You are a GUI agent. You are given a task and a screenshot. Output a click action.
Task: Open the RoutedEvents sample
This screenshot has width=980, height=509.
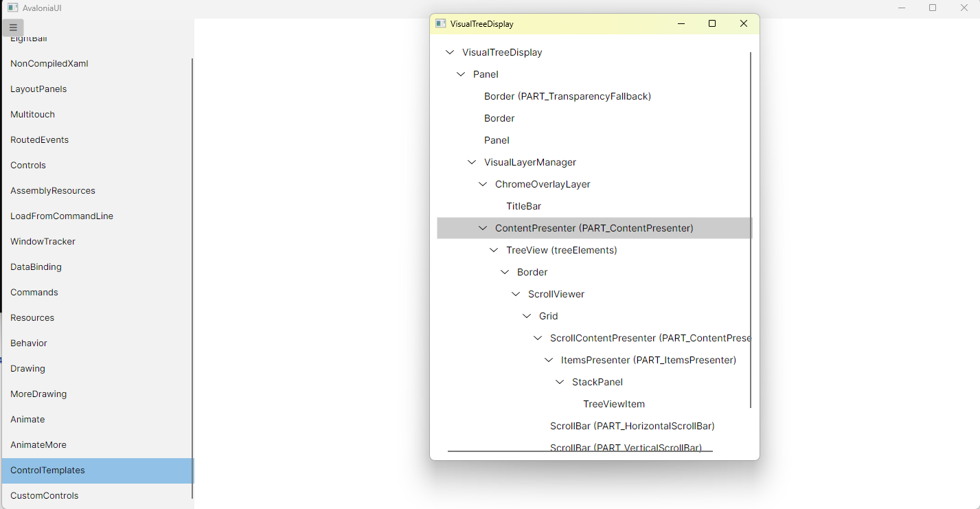pos(39,139)
